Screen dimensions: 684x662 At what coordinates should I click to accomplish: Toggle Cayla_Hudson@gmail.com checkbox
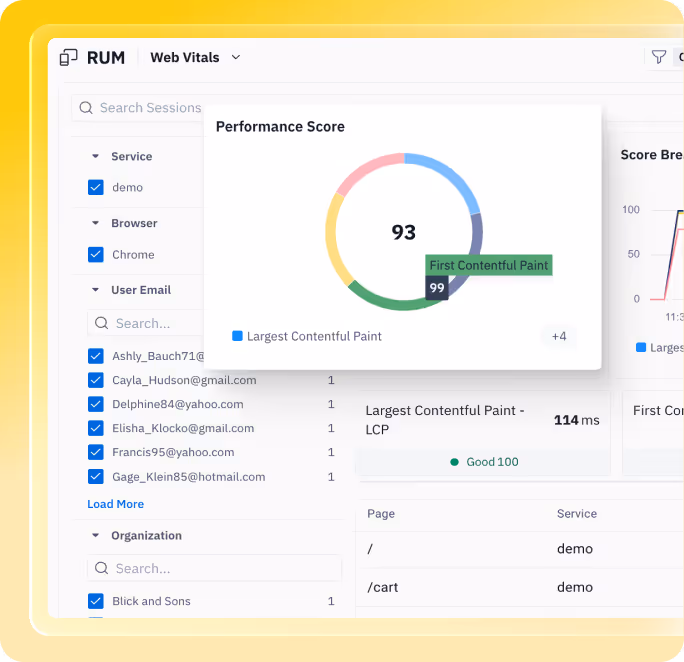[x=96, y=380]
